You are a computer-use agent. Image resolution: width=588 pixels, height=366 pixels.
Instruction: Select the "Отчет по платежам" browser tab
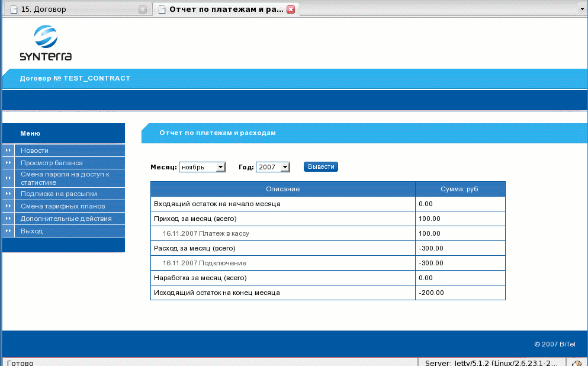(225, 9)
